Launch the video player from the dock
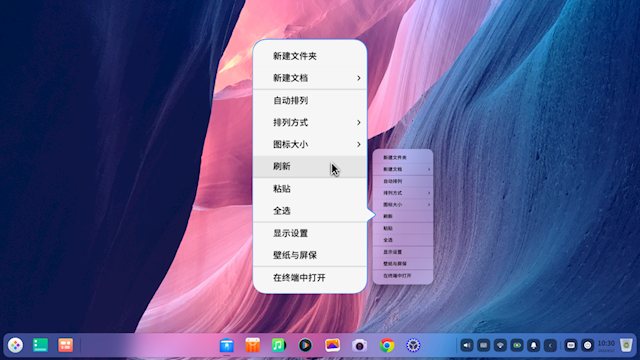This screenshot has height=360, width=640. pos(305,345)
